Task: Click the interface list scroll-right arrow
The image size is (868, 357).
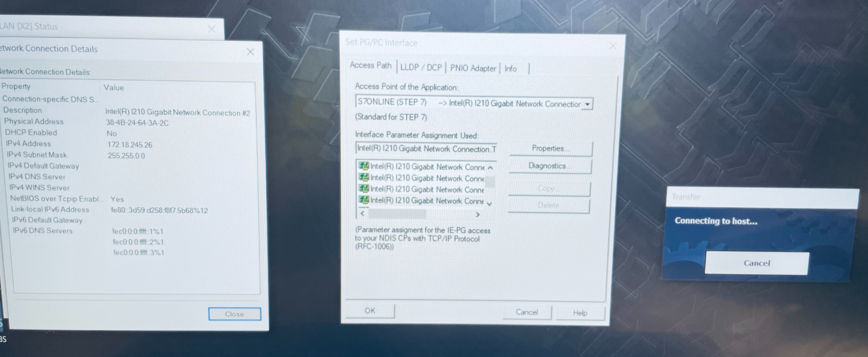Action: click(x=478, y=214)
